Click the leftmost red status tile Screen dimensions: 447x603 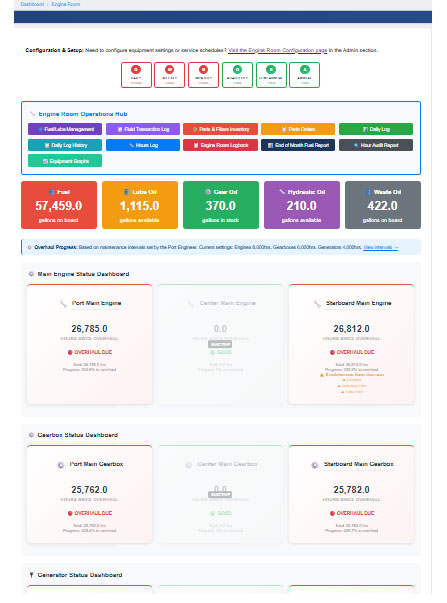[x=136, y=75]
